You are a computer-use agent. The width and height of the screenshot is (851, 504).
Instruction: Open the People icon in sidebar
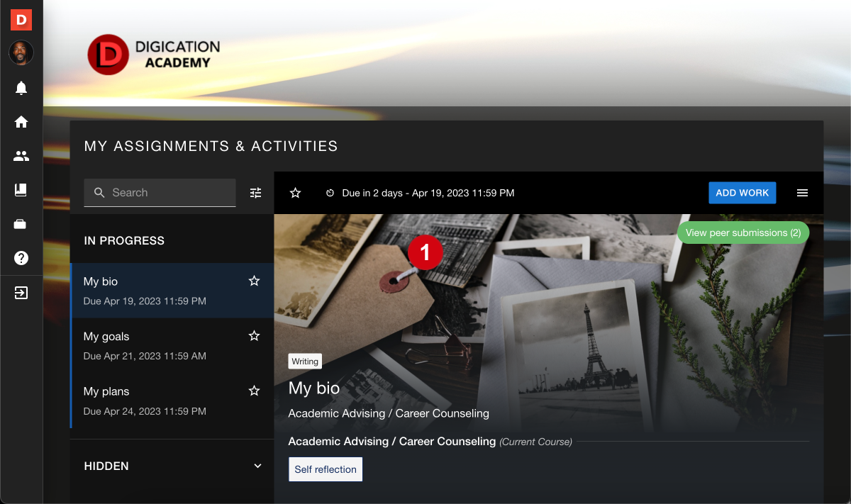(x=21, y=156)
